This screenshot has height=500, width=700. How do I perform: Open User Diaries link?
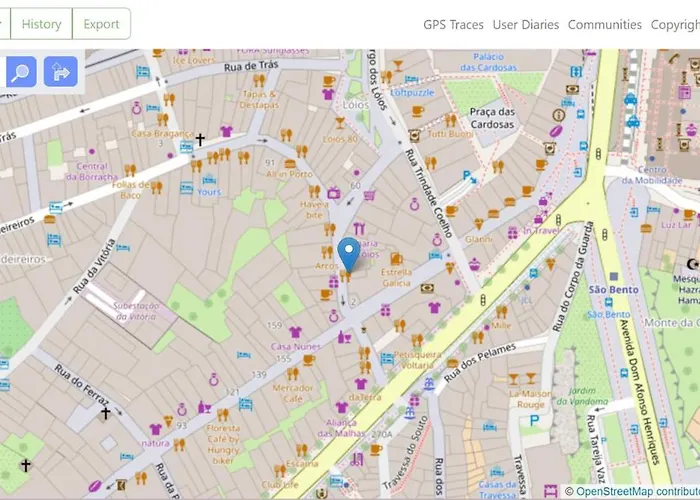coord(525,25)
